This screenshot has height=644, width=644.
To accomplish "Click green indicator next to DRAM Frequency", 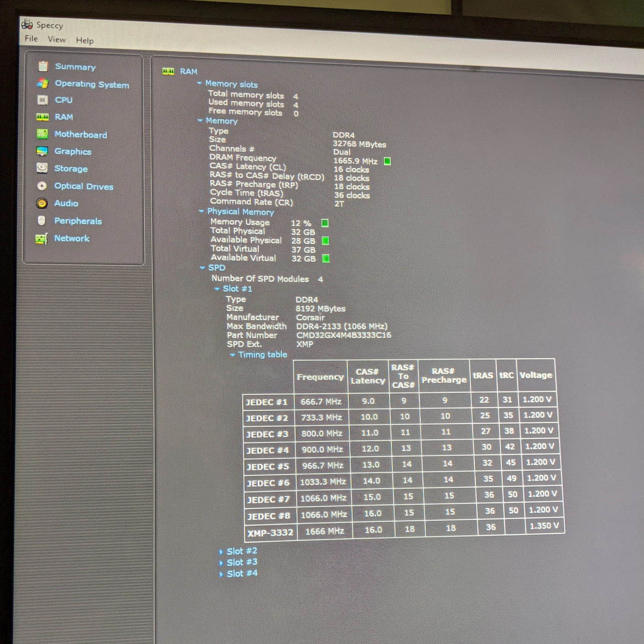I will pos(387,161).
